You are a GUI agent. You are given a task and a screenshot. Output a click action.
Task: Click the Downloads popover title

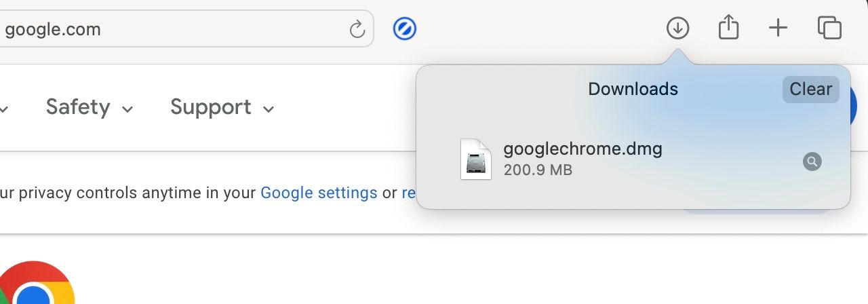point(633,89)
